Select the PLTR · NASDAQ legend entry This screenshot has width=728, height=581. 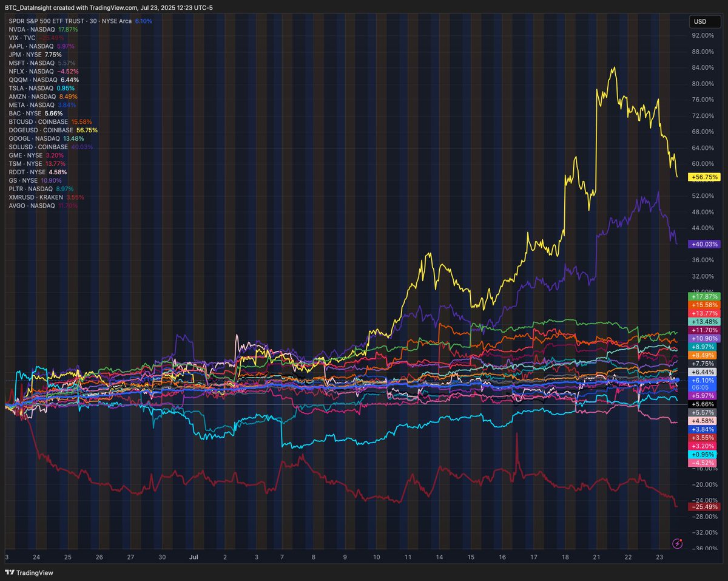tap(41, 189)
